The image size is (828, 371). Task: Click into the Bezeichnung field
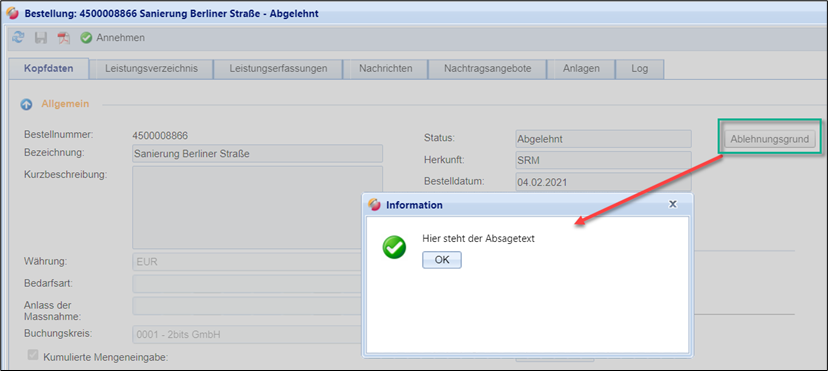[x=257, y=154]
